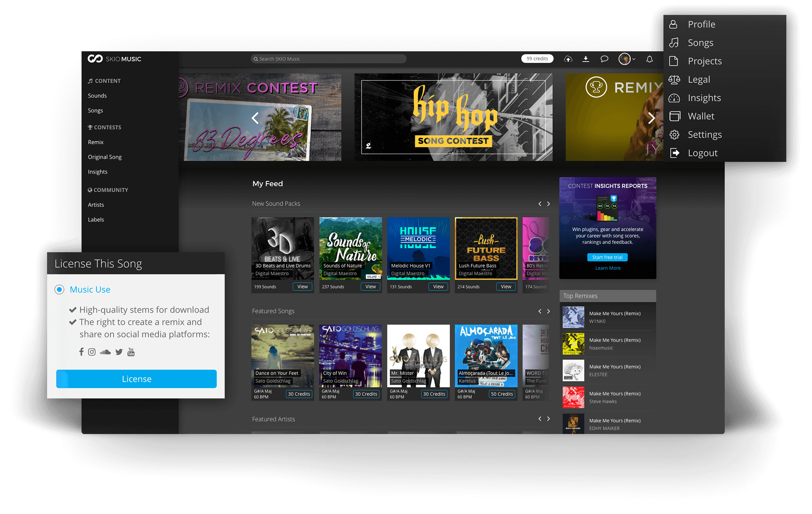Click the Instagram icon in license panel

[x=92, y=352]
